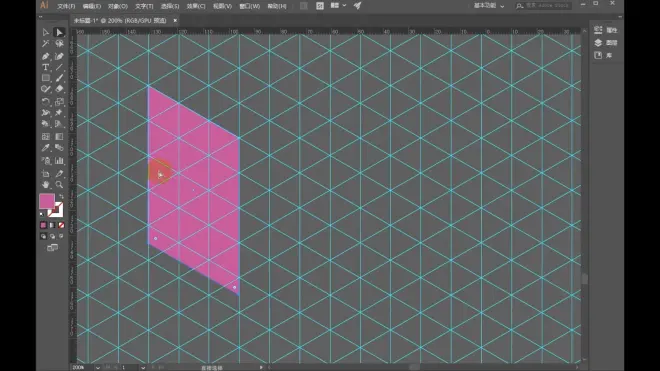Select the Shape Builder tool
The height and width of the screenshot is (371, 660).
45,124
